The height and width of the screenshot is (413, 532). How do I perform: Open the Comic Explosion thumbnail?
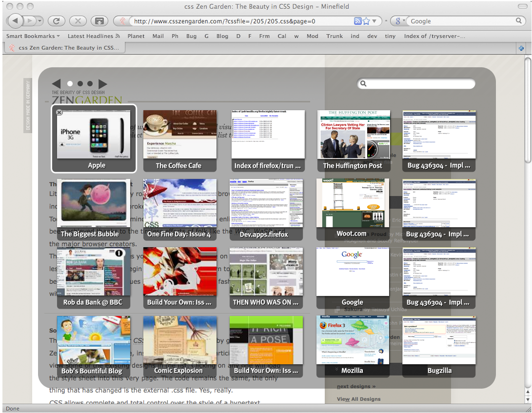tap(180, 346)
